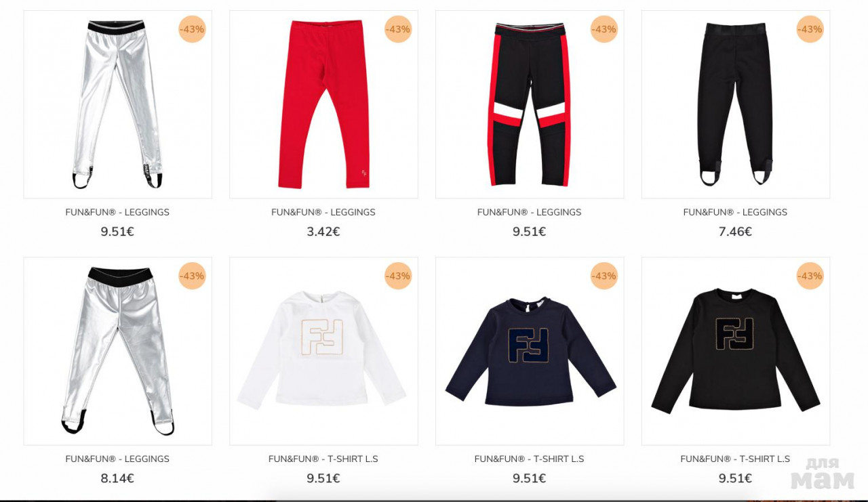Open the red leggings product image

pos(323,104)
